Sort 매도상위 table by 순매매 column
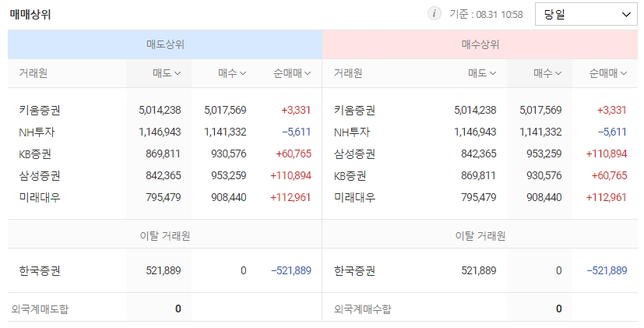The image size is (644, 328). [292, 73]
